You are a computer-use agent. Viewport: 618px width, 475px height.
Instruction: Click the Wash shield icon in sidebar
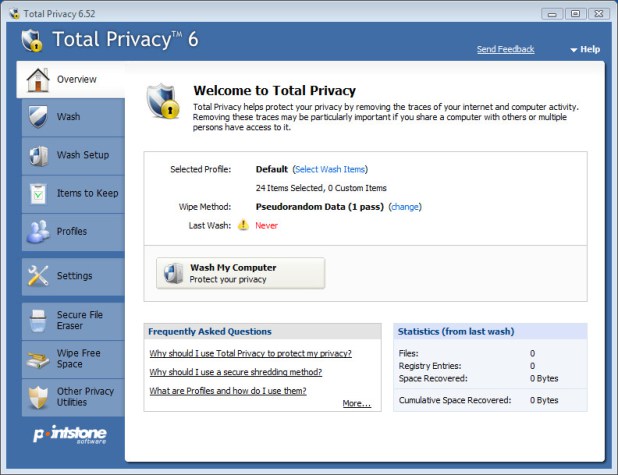[38, 117]
